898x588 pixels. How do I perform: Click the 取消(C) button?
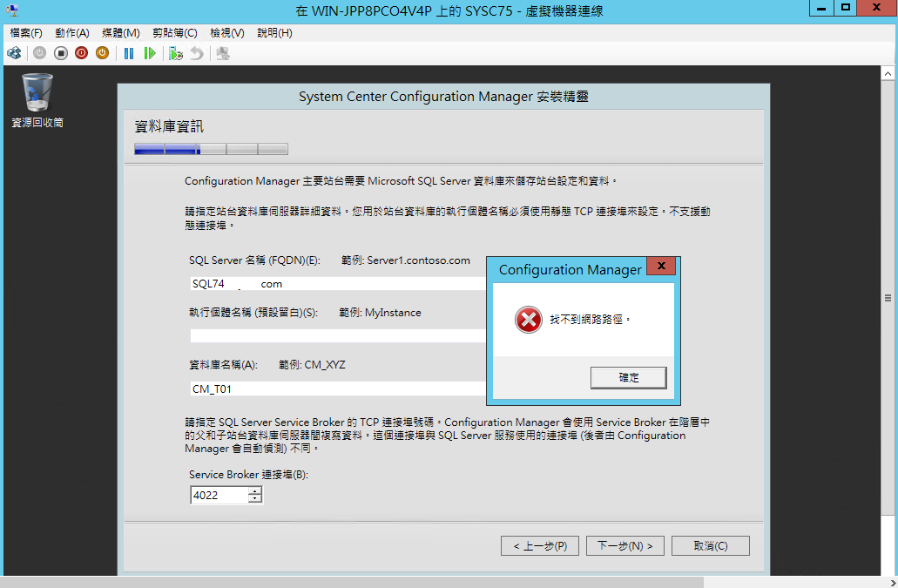[710, 545]
